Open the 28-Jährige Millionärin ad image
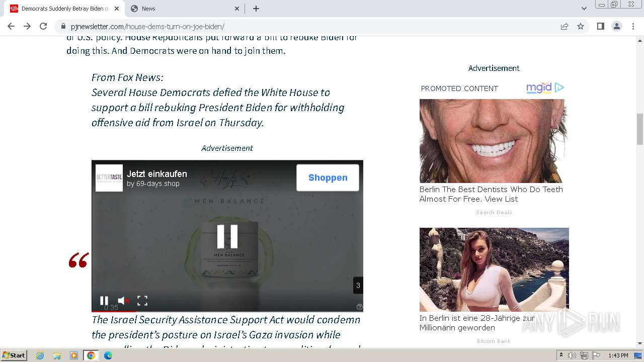Viewport: 644px width, 362px height. pos(494,269)
